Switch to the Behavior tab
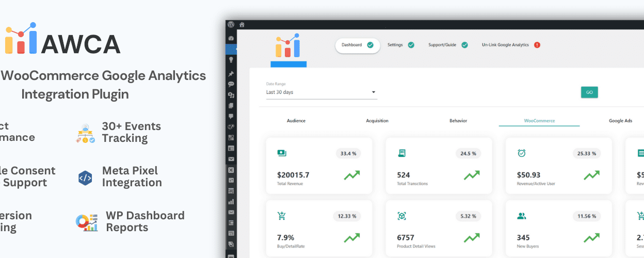The image size is (644, 258). (x=458, y=121)
